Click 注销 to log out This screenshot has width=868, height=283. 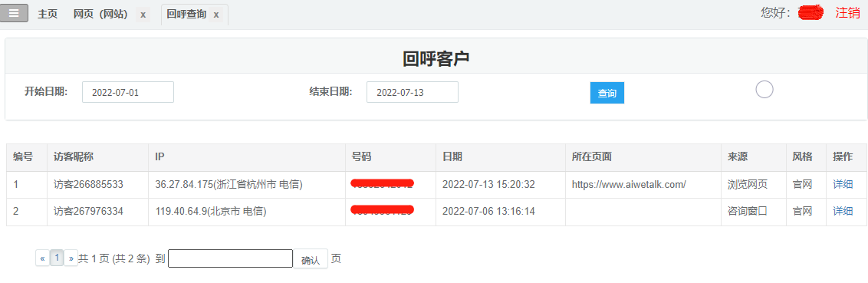coord(847,13)
